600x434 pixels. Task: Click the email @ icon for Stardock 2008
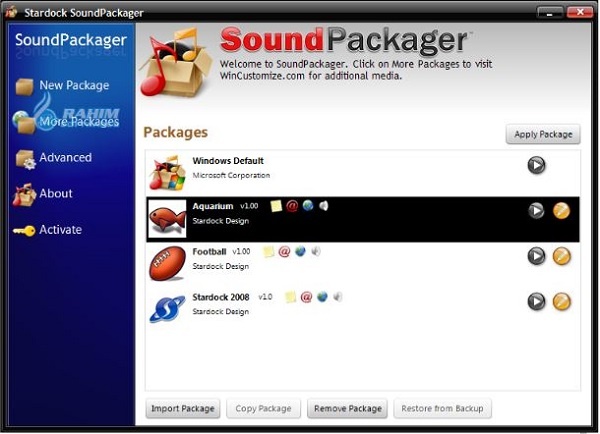click(307, 297)
